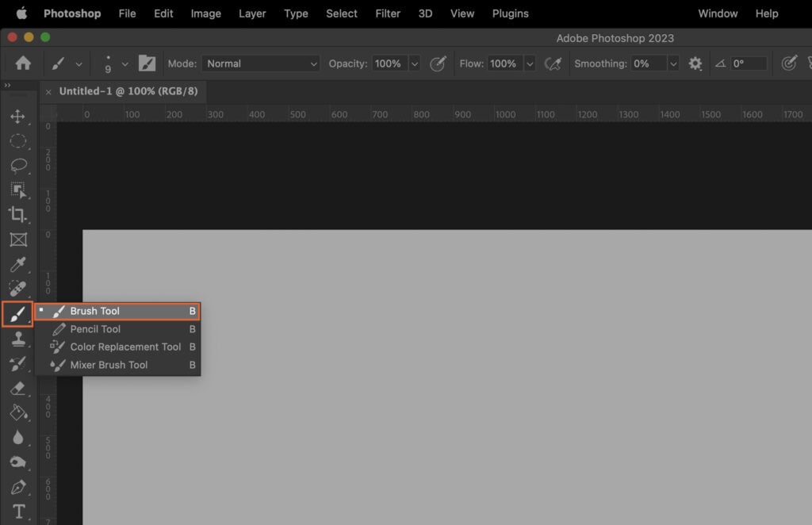Open the Filter menu
The height and width of the screenshot is (525, 812).
point(388,13)
